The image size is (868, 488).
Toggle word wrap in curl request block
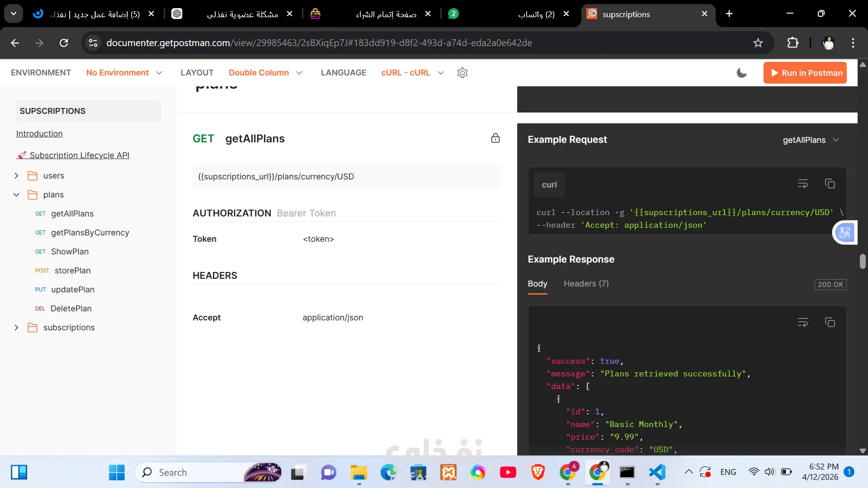802,184
